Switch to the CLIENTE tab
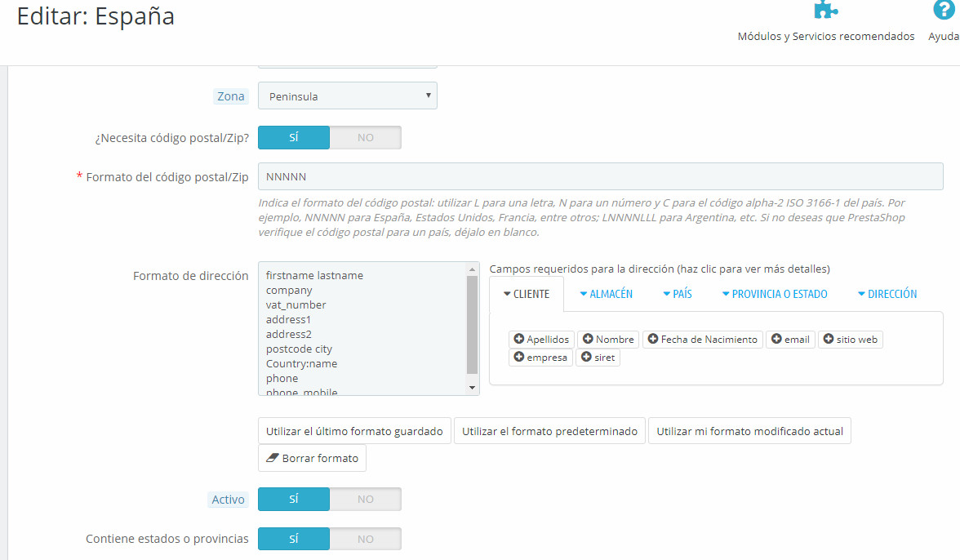 coord(527,295)
